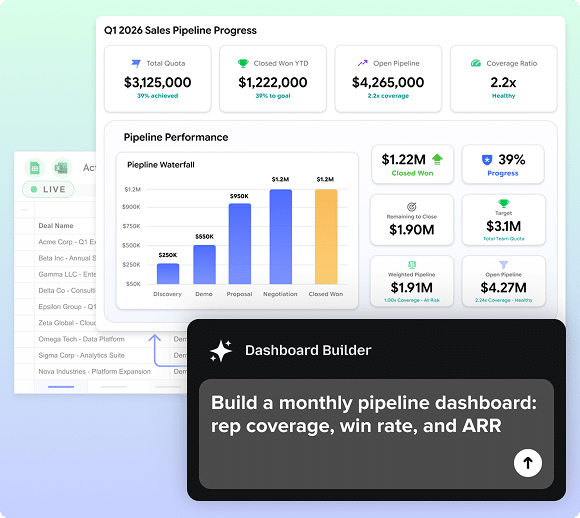Click the orange Closed Won bar

point(326,237)
